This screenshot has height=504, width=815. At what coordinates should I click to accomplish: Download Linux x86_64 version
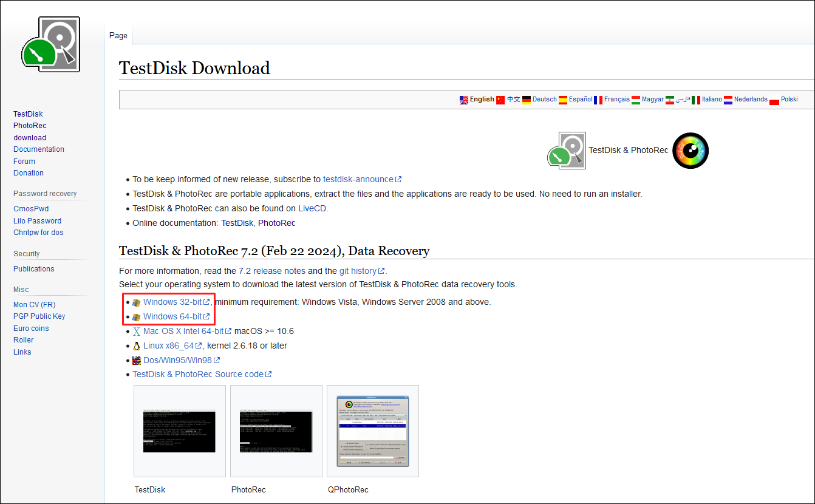pos(173,346)
